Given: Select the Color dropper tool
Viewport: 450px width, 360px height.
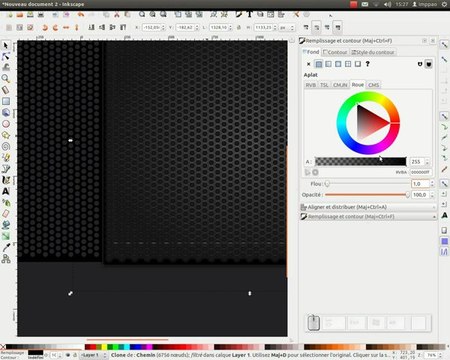Looking at the screenshot, I should (x=6, y=247).
